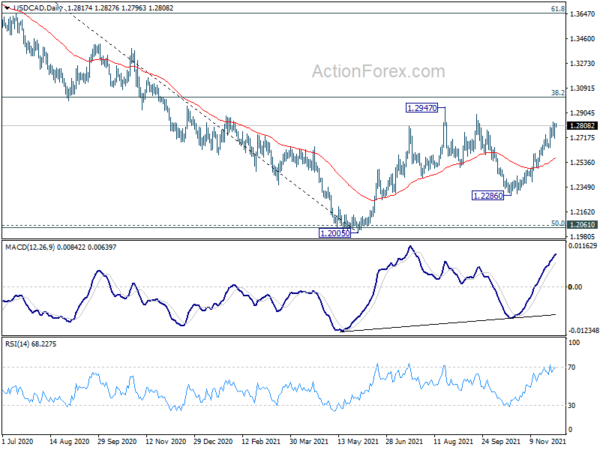Click the 12 Feb 2021 date label
The image size is (600, 450).
tap(261, 442)
